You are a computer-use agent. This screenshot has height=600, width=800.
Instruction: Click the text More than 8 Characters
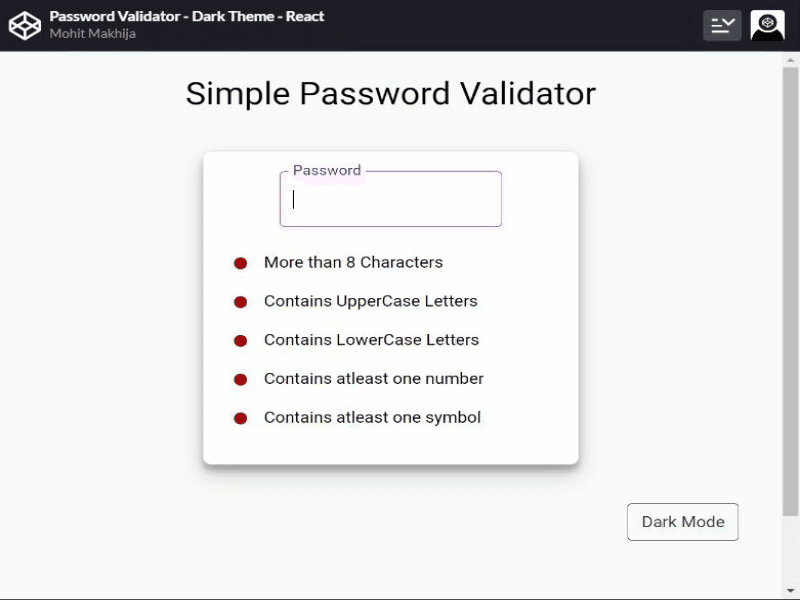[x=353, y=262]
